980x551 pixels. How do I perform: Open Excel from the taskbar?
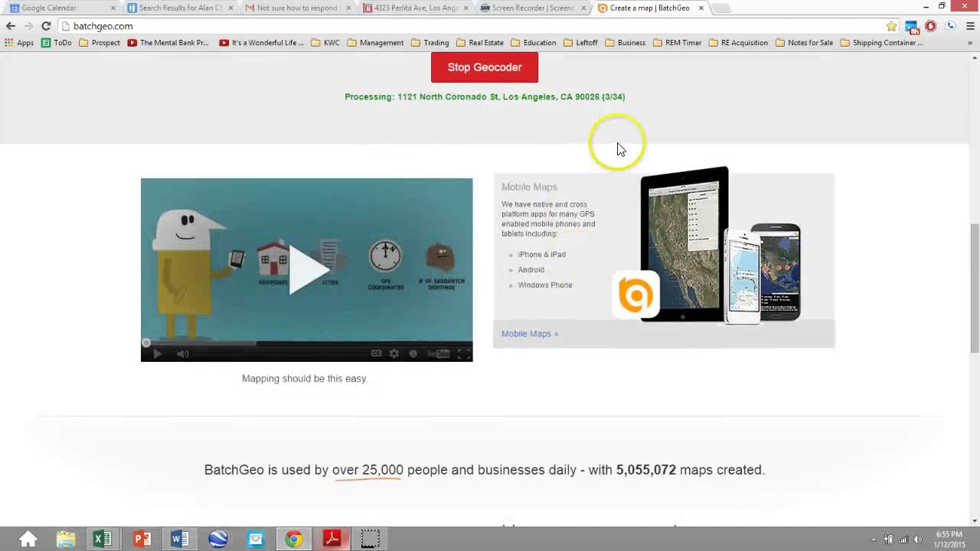(x=103, y=540)
